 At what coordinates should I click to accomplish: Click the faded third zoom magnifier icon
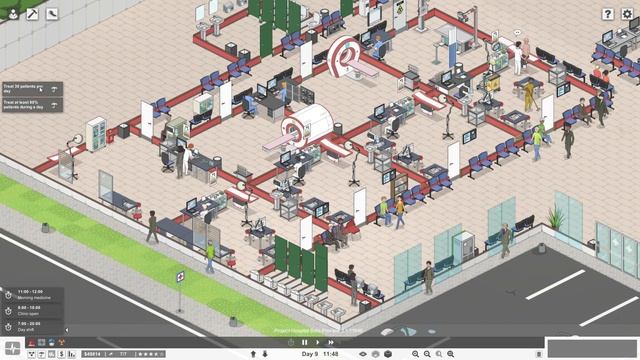439,354
